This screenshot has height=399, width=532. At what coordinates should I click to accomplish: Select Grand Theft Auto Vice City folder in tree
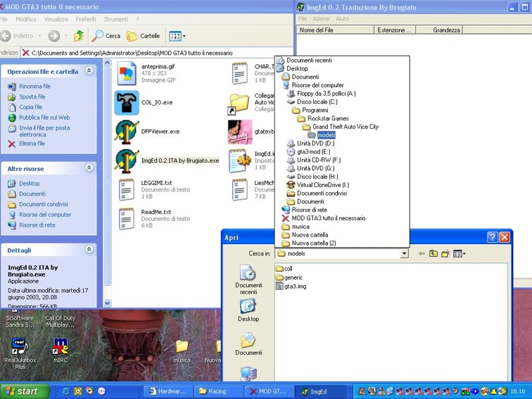(345, 127)
